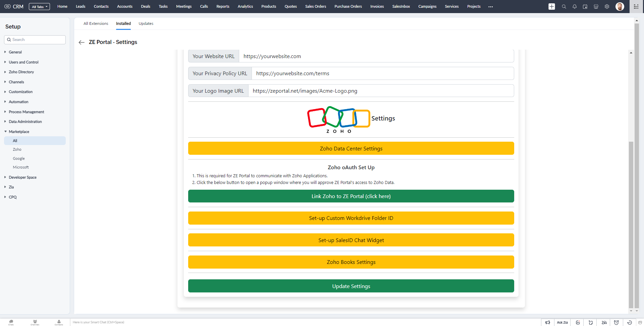Viewport: 644px width, 326px height.
Task: Open the Marketplace store icon
Action: coord(596,6)
